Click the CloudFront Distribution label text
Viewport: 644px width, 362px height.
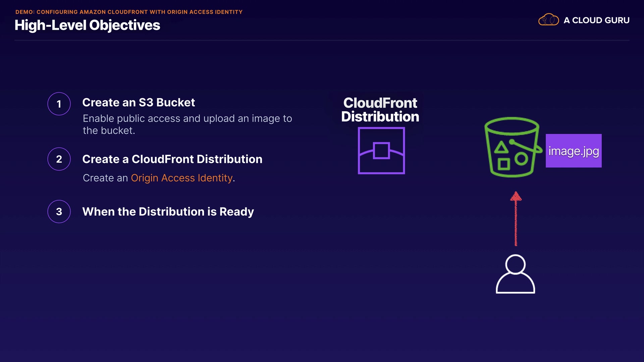(380, 110)
